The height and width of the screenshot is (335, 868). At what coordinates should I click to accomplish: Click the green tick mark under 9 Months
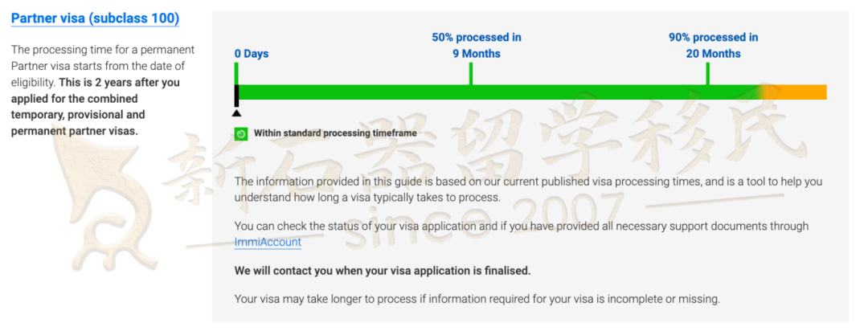(x=470, y=74)
